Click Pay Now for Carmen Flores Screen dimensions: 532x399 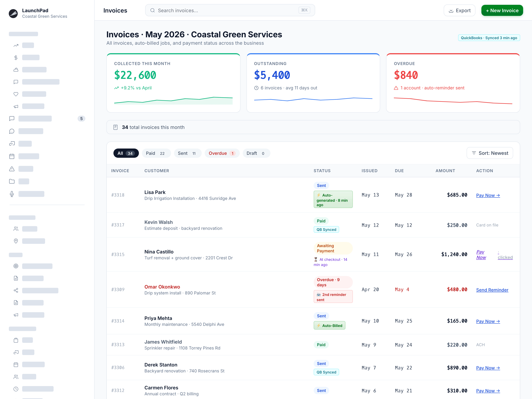click(x=488, y=391)
